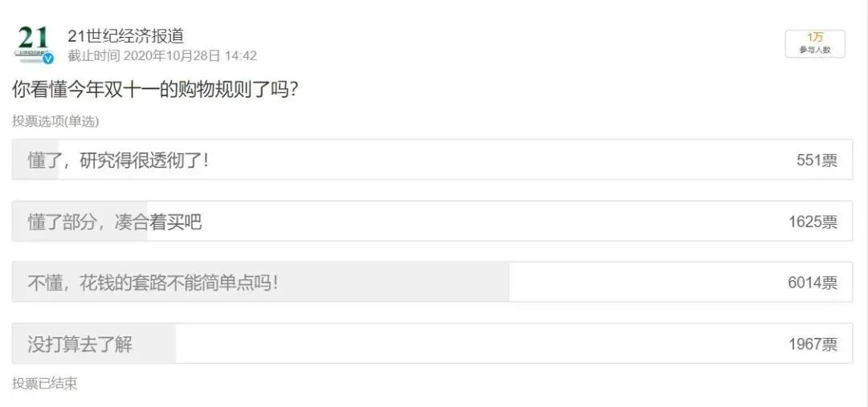Click the 投票已结束 status text

coord(45,384)
